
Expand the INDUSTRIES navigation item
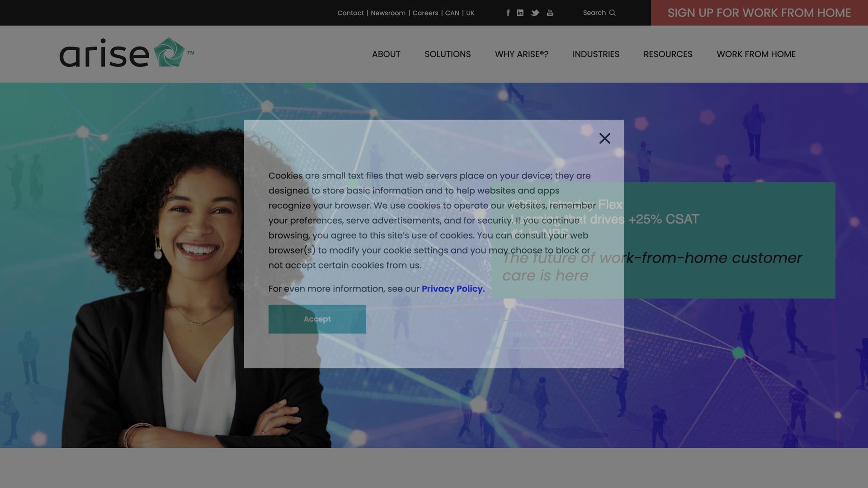coord(596,54)
